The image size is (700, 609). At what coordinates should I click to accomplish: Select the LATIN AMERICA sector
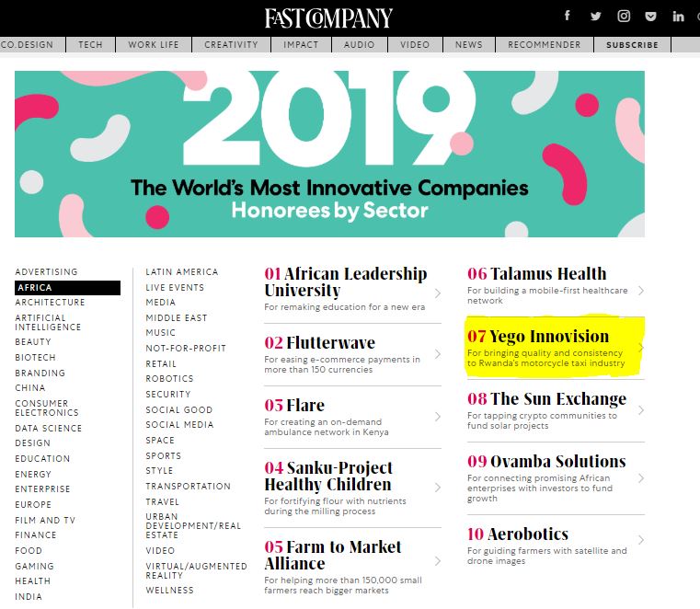point(182,272)
